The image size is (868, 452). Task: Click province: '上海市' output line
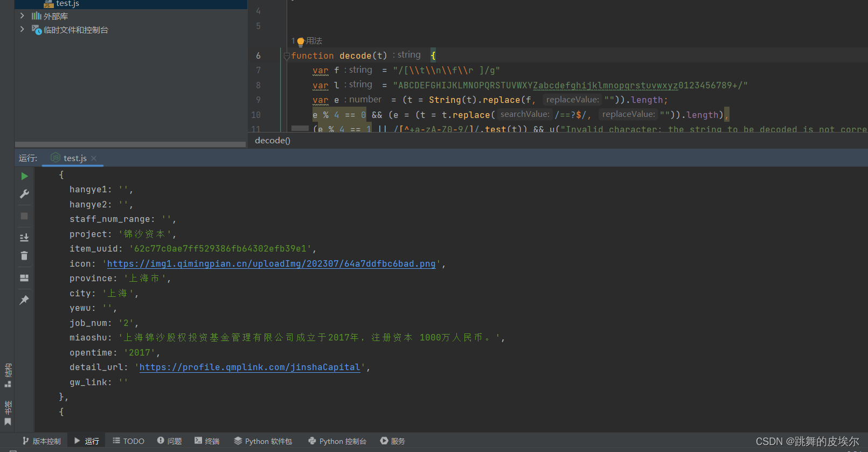click(120, 279)
